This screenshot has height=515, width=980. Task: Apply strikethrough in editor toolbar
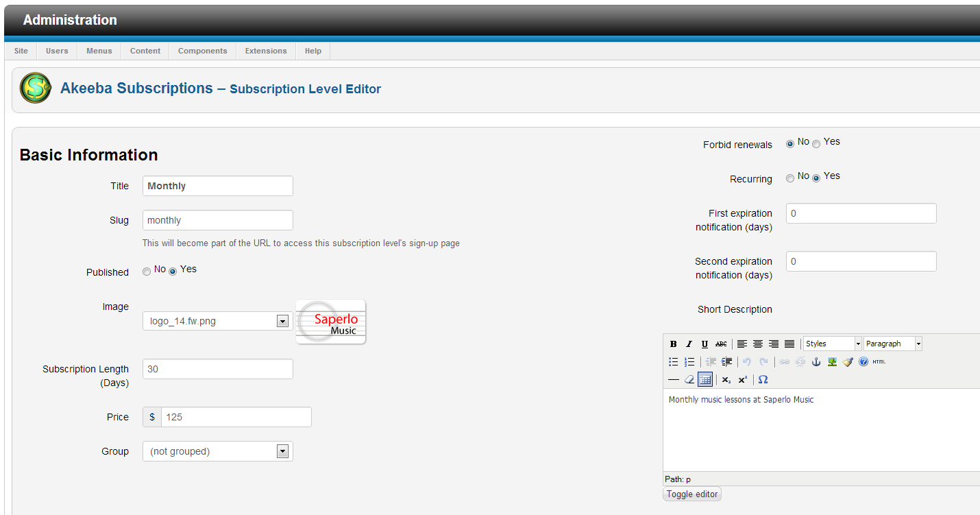(721, 344)
